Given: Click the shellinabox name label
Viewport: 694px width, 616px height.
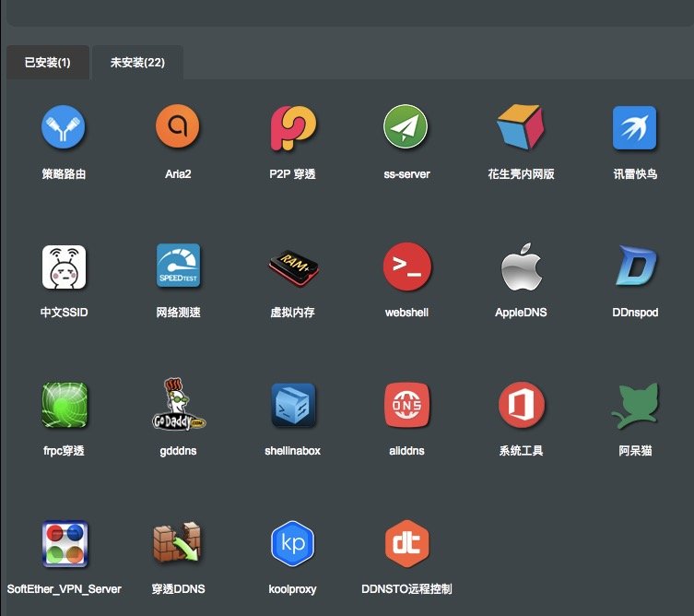Looking at the screenshot, I should click(x=292, y=451).
